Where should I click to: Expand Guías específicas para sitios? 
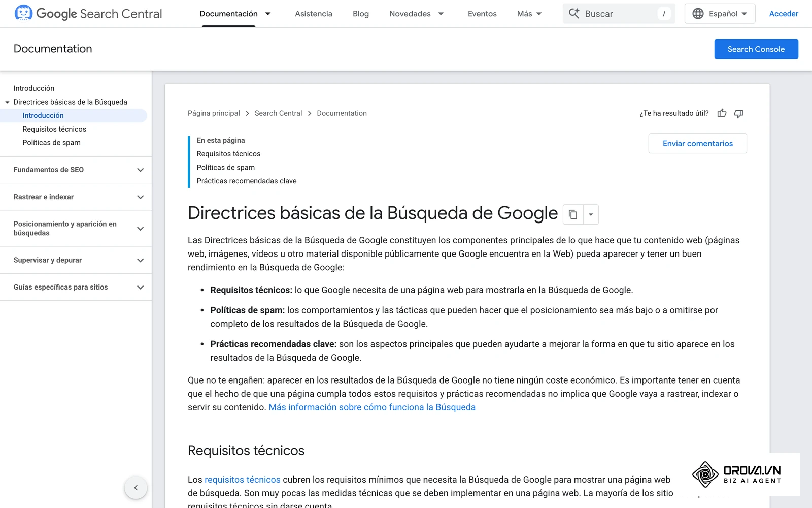tap(76, 287)
